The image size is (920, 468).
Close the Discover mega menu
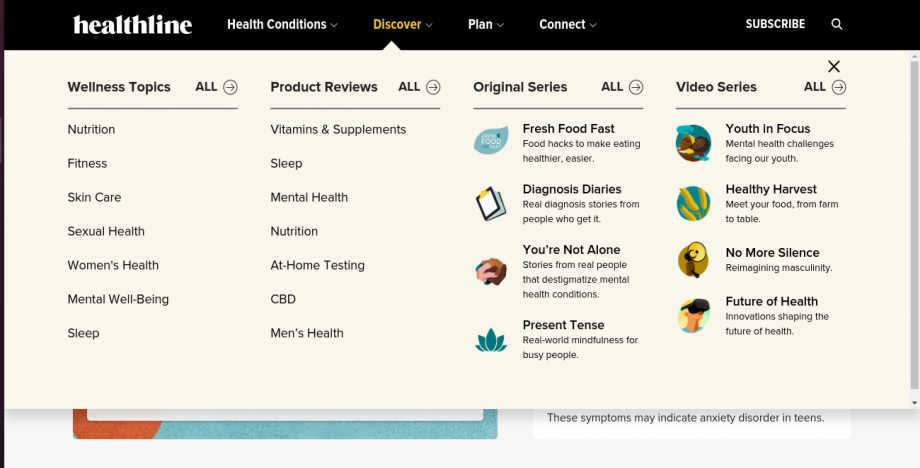pyautogui.click(x=834, y=66)
